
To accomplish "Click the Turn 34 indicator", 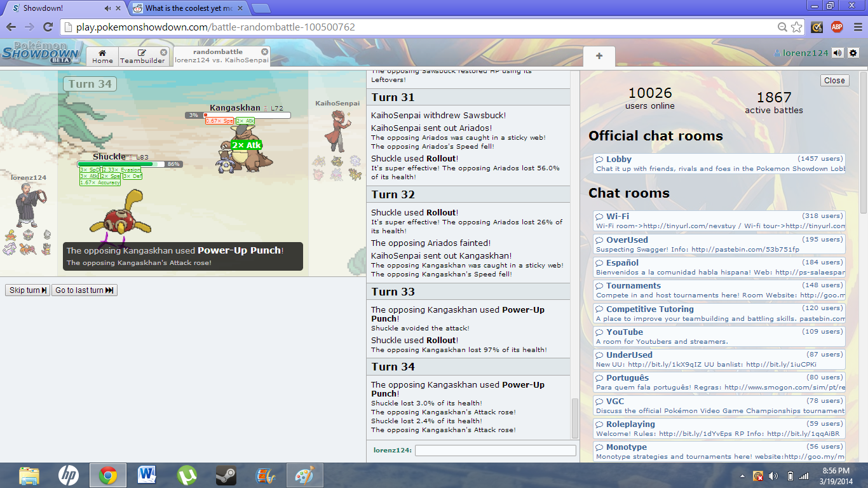I will pyautogui.click(x=90, y=84).
